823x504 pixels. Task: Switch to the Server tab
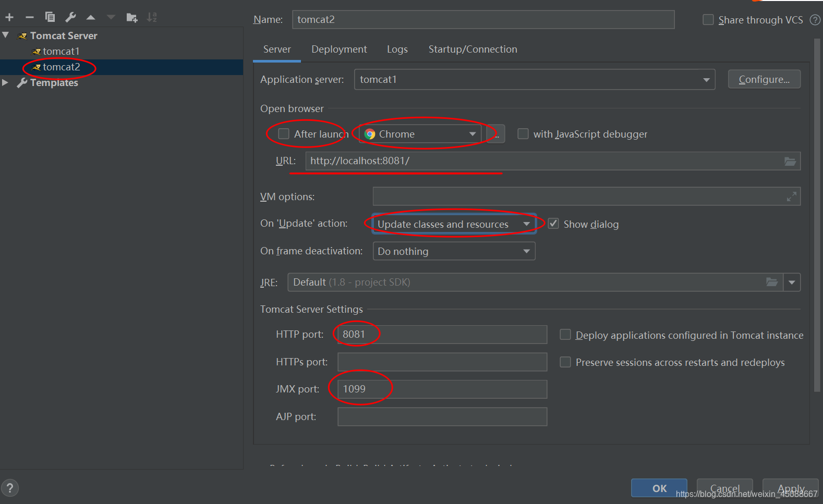[277, 49]
